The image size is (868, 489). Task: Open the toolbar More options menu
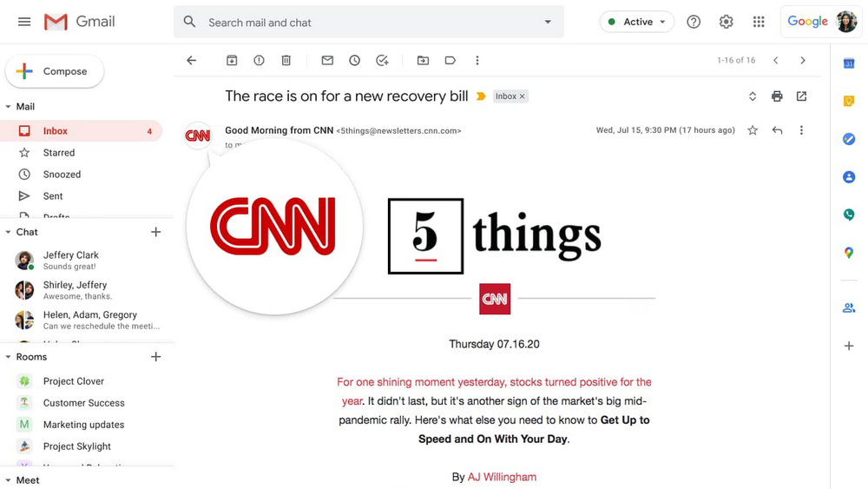477,60
